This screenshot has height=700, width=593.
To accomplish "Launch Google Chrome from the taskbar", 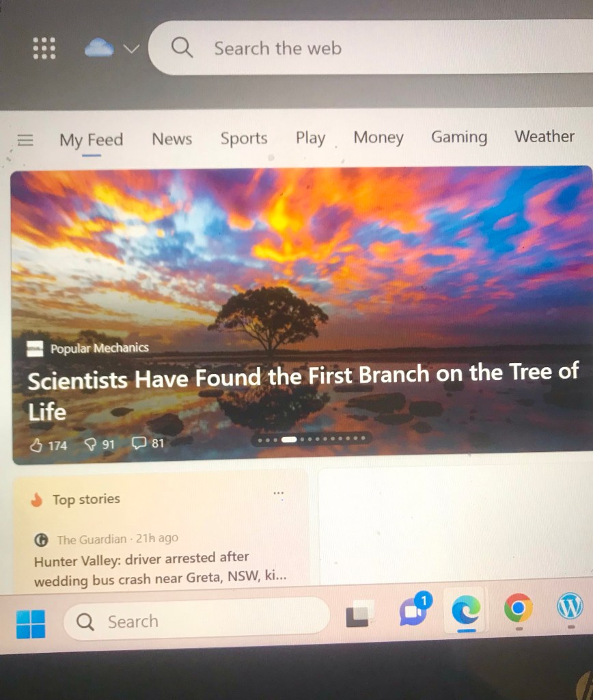I will tap(518, 608).
